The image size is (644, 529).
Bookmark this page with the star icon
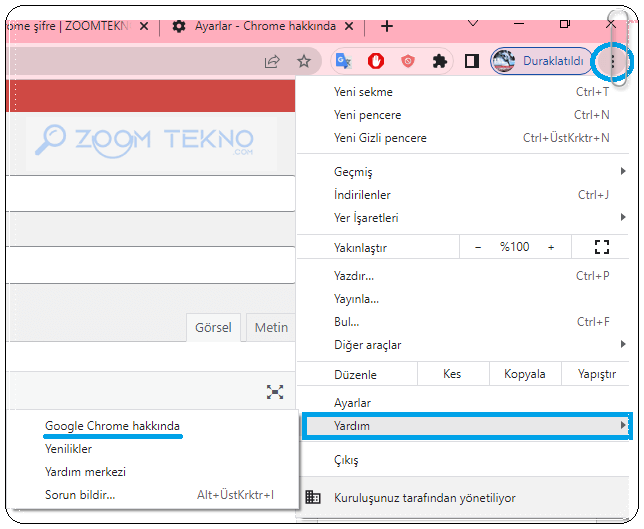click(304, 62)
